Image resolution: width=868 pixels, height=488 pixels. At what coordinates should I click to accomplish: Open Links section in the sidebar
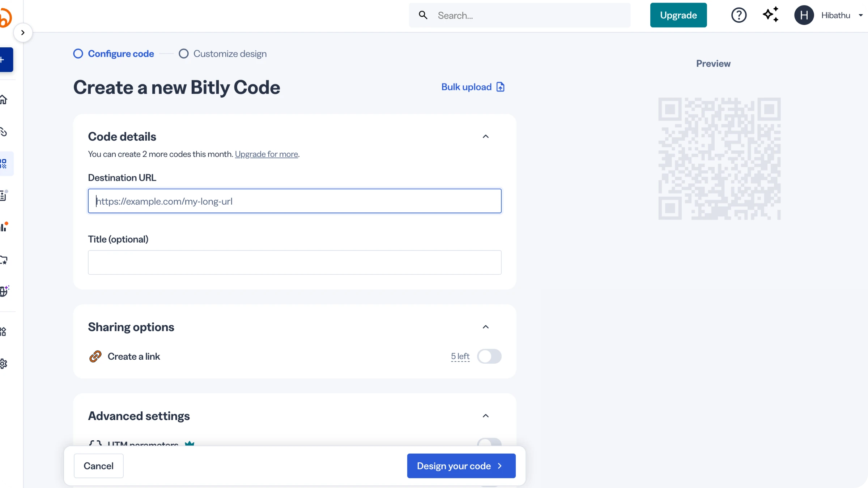pos(4,132)
